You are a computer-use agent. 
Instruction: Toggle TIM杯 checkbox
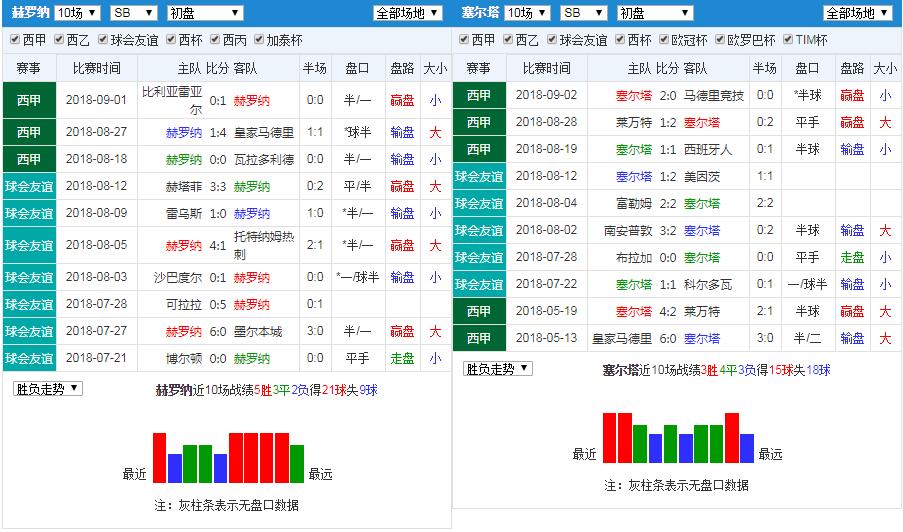(x=788, y=40)
